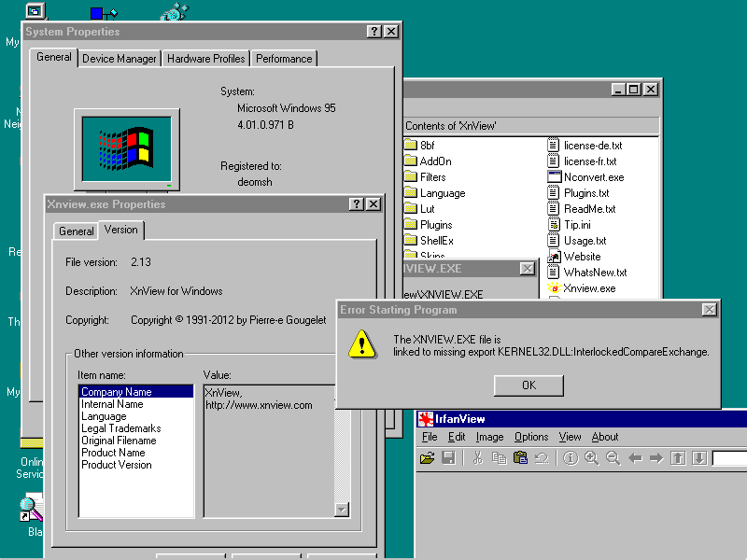Select the ShellEx folder icon
The height and width of the screenshot is (560, 747).
[411, 241]
